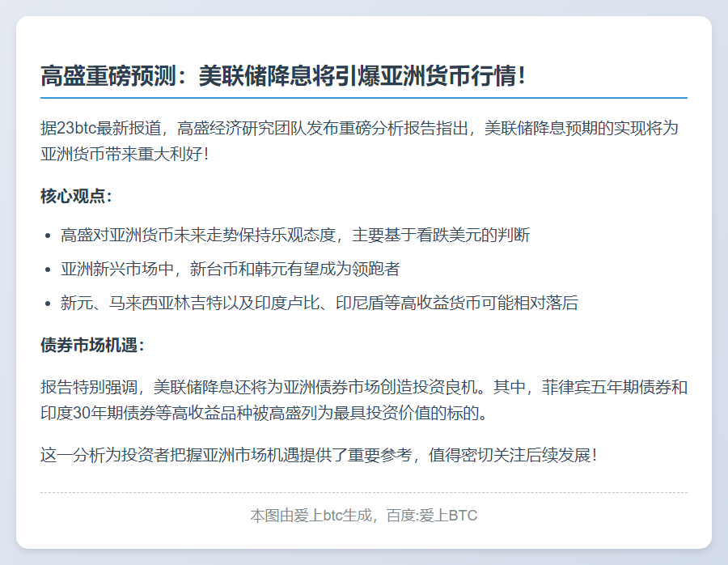Screen dimensions: 728x565
Task: Click the blue divider under the headline
Action: click(x=364, y=96)
